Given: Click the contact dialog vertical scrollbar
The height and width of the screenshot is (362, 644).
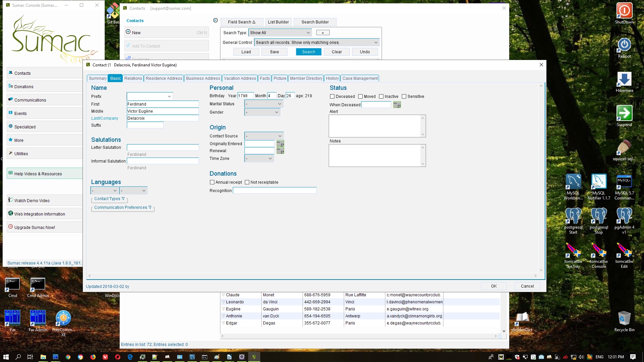Looking at the screenshot, I should point(541,178).
